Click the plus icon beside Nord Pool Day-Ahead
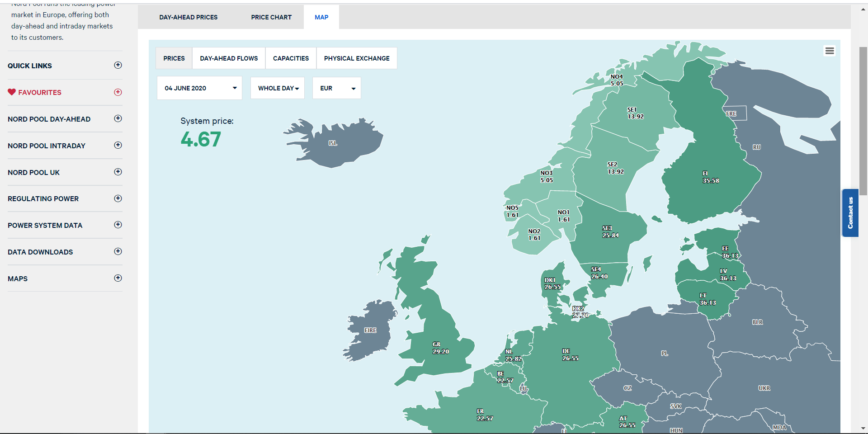868x434 pixels. pyautogui.click(x=118, y=118)
